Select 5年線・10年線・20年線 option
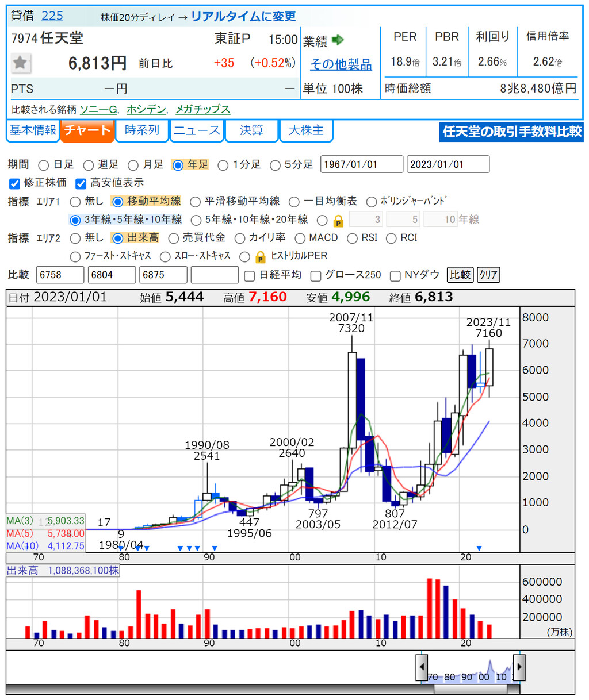The image size is (589, 700). tap(196, 220)
